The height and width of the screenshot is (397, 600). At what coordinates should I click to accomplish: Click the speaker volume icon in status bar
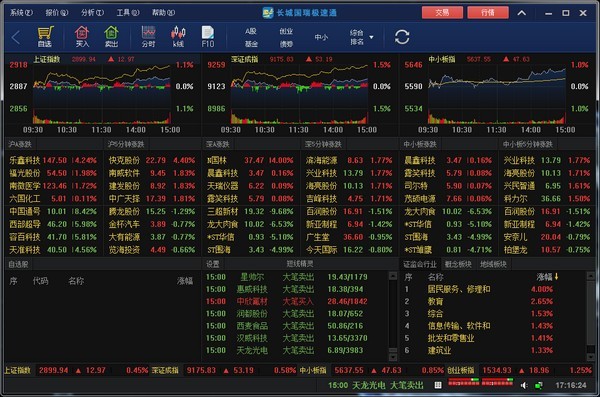[524, 385]
